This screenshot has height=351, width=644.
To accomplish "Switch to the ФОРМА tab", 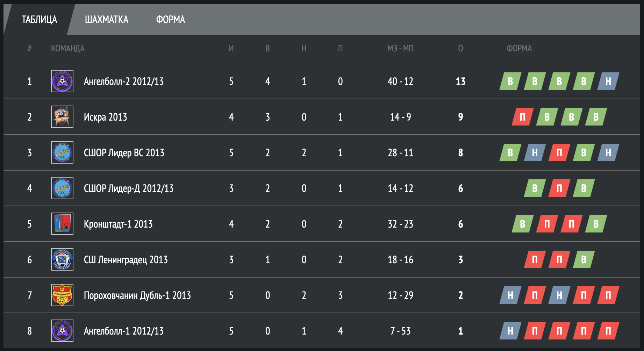I will coord(171,20).
